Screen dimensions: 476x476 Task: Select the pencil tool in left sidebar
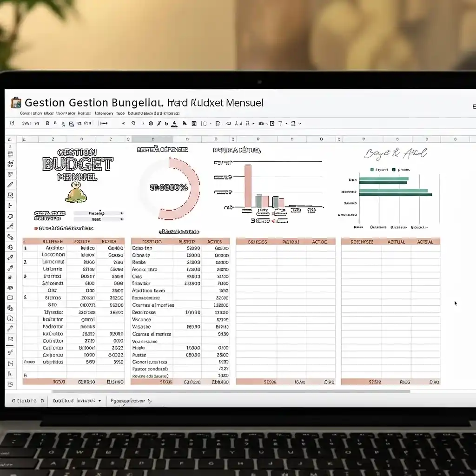10,185
